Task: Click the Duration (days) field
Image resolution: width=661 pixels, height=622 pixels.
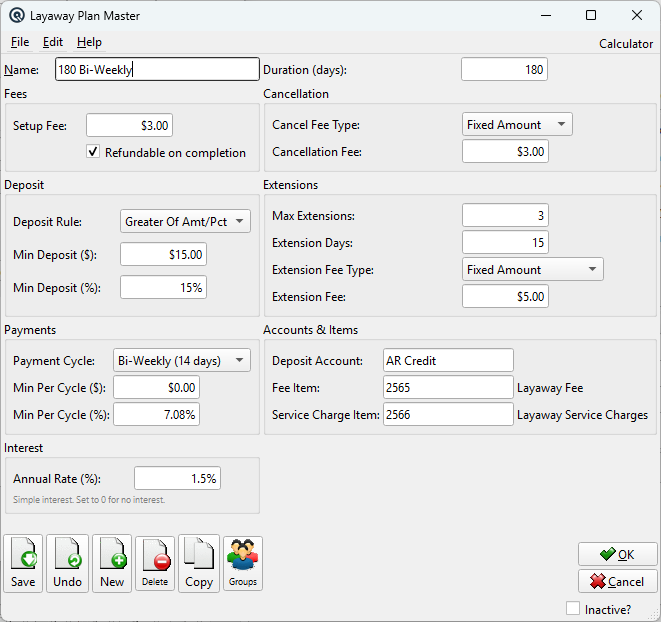Action: tap(504, 69)
